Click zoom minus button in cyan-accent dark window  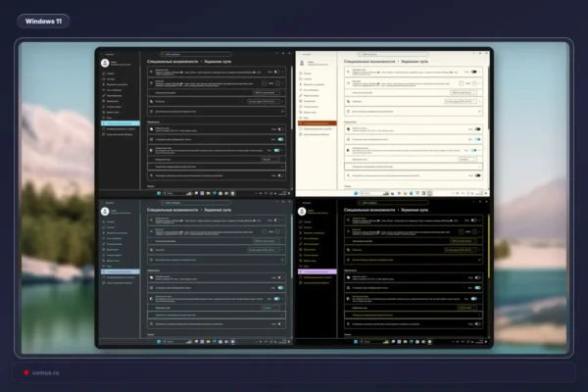pyautogui.click(x=264, y=83)
